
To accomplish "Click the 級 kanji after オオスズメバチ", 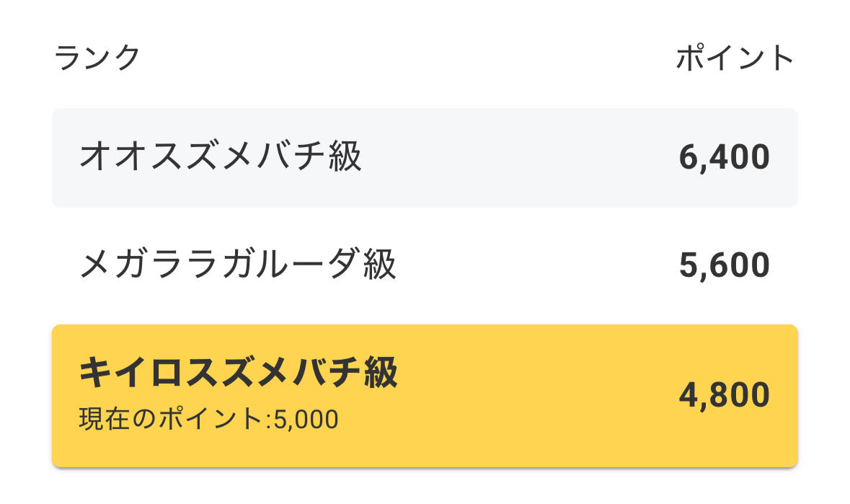I will point(344,157).
